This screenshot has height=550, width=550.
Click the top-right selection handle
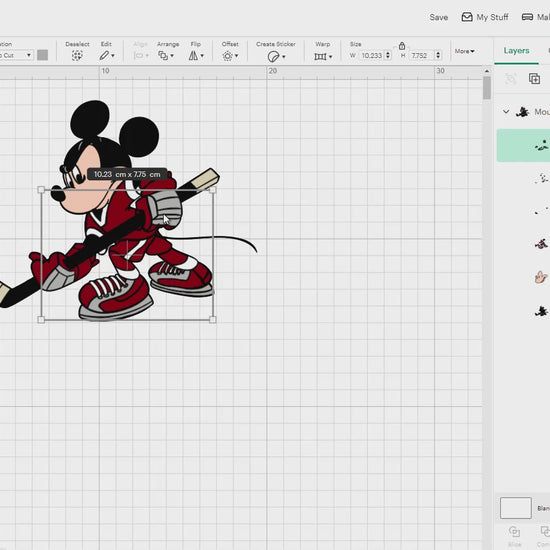(x=213, y=190)
